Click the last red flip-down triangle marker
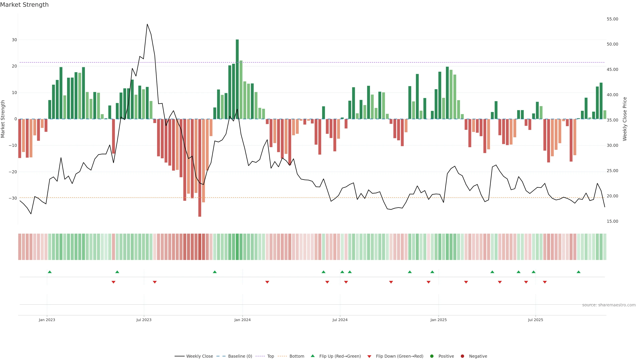Screen dimensions: 644x362 (x=545, y=282)
